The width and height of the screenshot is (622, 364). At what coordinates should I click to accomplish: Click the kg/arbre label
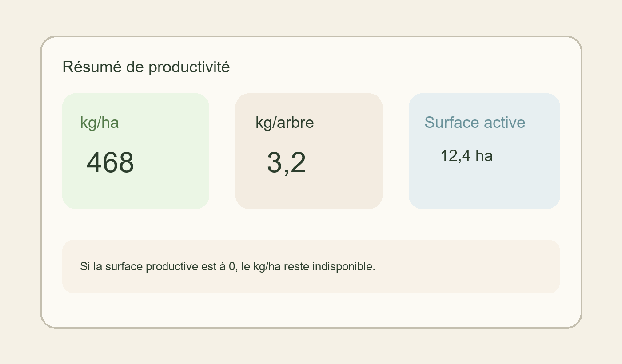[285, 123]
